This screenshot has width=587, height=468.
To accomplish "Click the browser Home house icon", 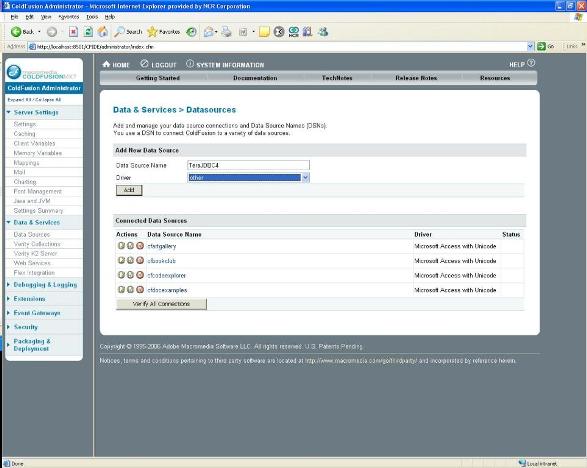I will click(x=103, y=32).
